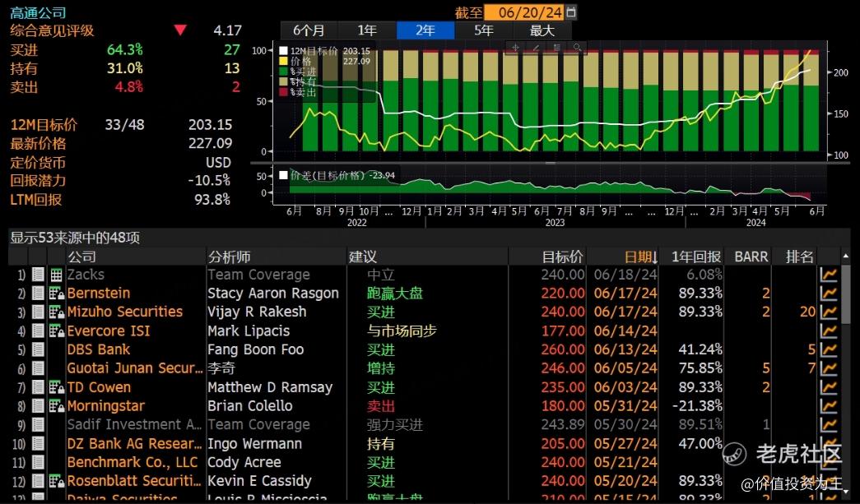This screenshot has width=860, height=504.
Task: Click the red %卖出 legend swatch
Action: coord(284,92)
